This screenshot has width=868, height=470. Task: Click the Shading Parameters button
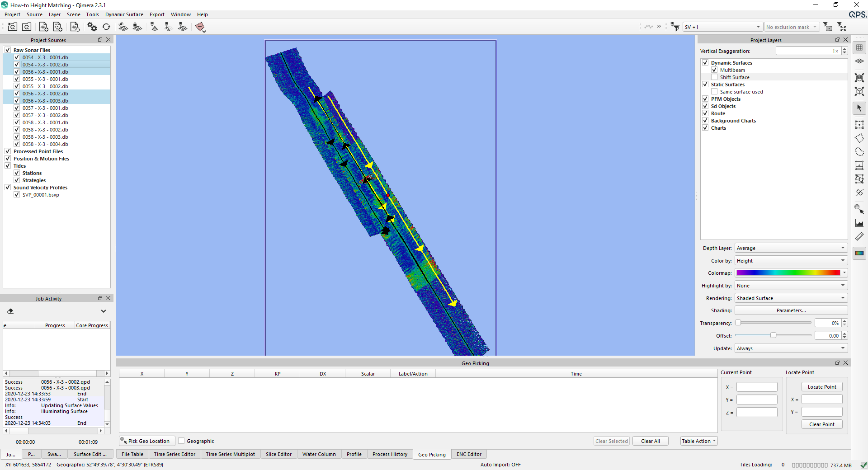(791, 310)
